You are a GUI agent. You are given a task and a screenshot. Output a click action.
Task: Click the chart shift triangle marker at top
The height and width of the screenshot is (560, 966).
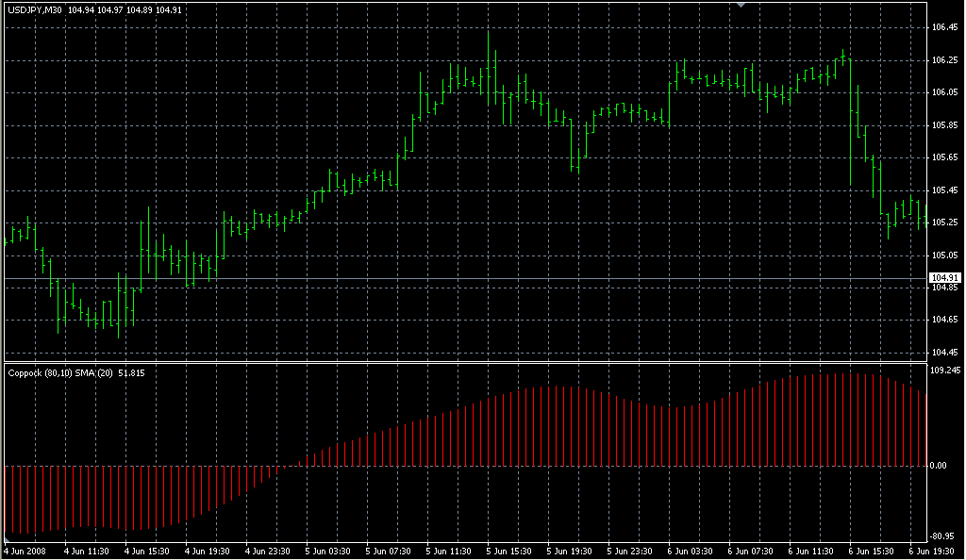click(x=741, y=5)
